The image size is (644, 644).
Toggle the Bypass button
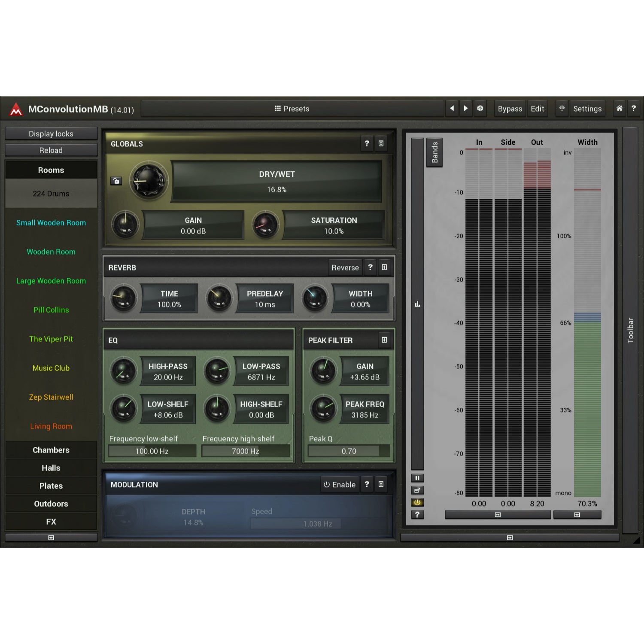click(510, 109)
